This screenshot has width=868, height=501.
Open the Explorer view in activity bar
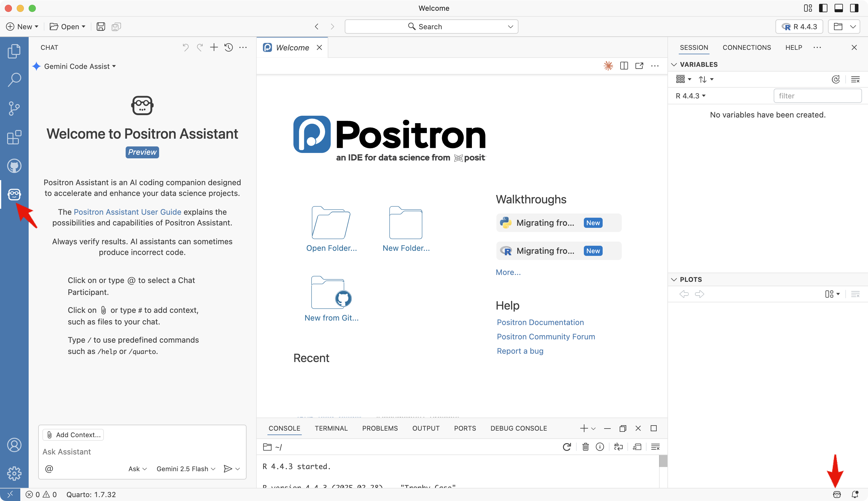pyautogui.click(x=14, y=51)
